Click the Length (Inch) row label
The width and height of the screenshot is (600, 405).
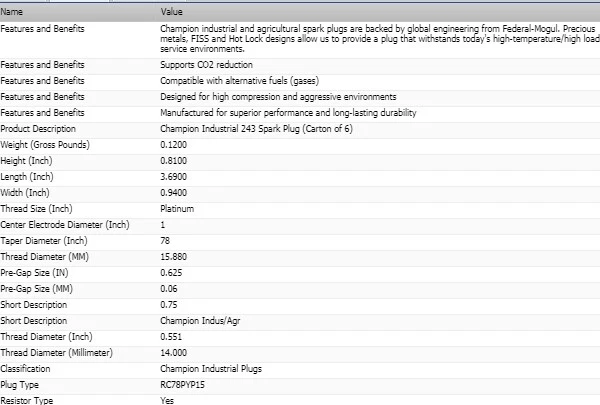[27, 177]
